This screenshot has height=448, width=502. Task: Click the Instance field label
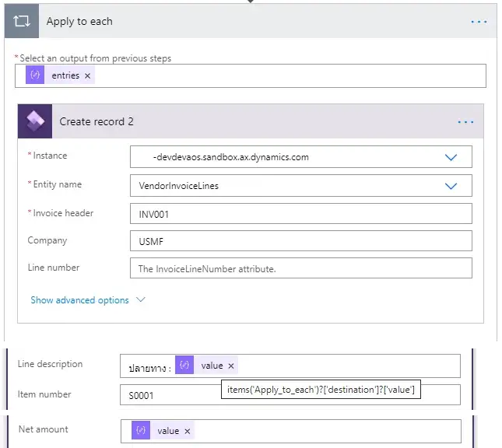(50, 156)
